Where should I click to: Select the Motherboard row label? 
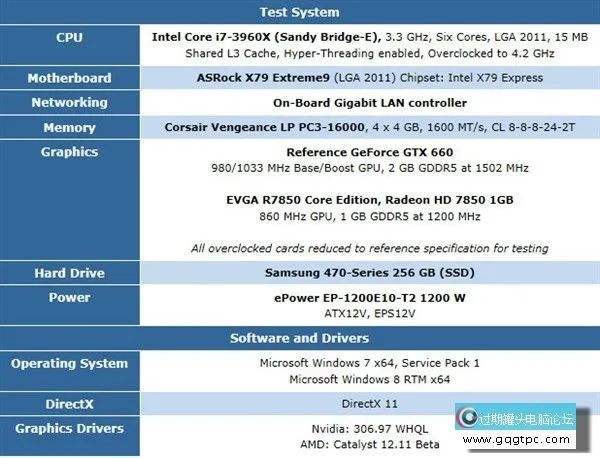pyautogui.click(x=68, y=78)
